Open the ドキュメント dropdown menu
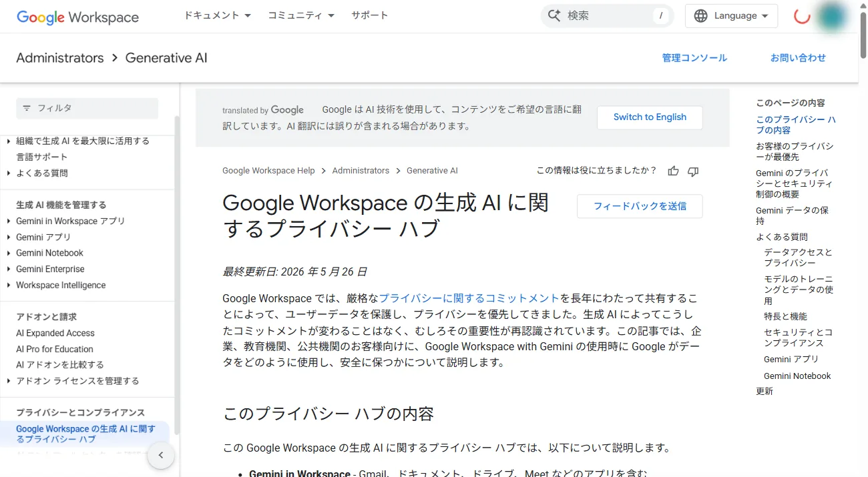This screenshot has height=477, width=868. pos(218,15)
